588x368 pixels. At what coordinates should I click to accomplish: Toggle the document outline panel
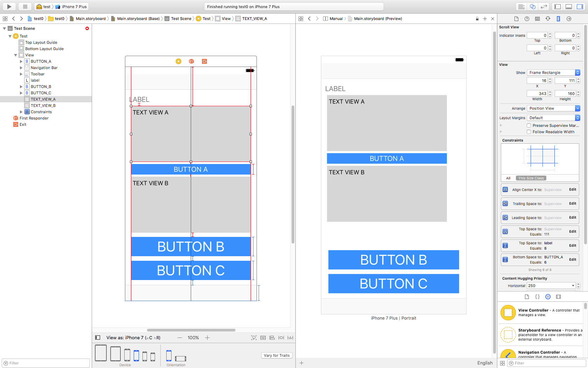(98, 338)
